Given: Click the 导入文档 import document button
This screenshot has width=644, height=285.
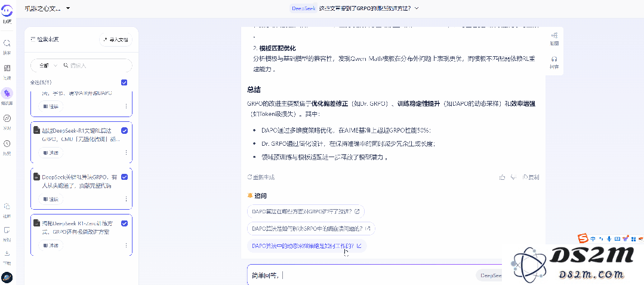Looking at the screenshot, I should coord(116,40).
